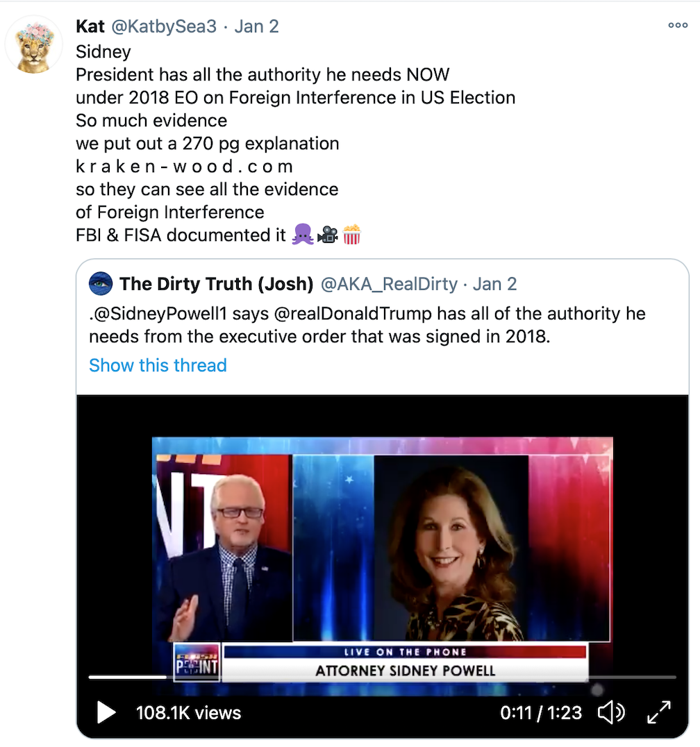Open The Dirty Truth avatar icon
Screen dimensions: 700x747
click(101, 283)
